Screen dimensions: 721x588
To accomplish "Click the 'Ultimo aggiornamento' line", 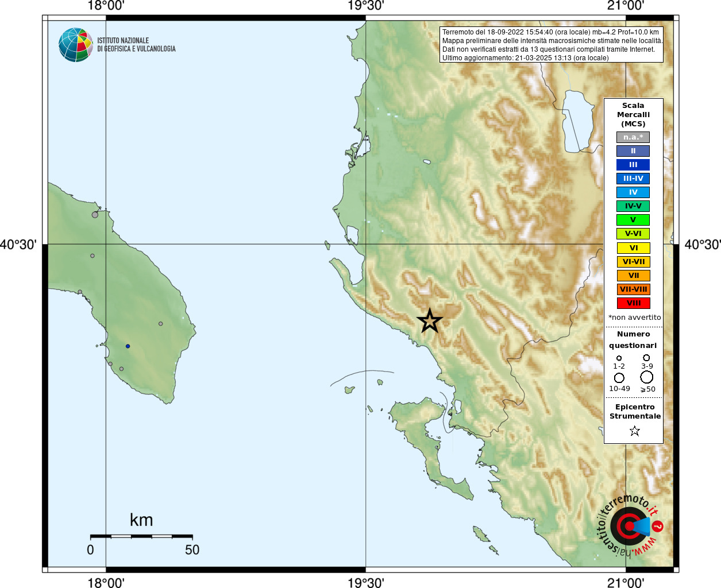I will [x=525, y=58].
